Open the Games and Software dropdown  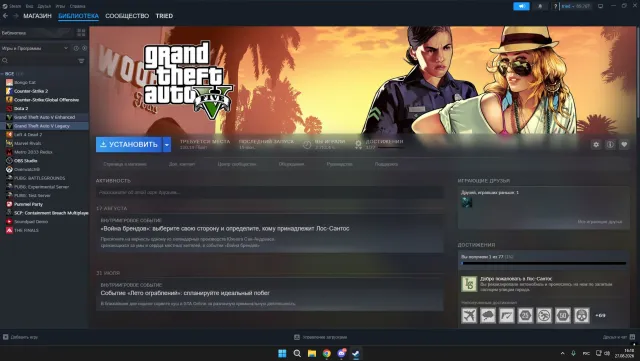[x=35, y=48]
